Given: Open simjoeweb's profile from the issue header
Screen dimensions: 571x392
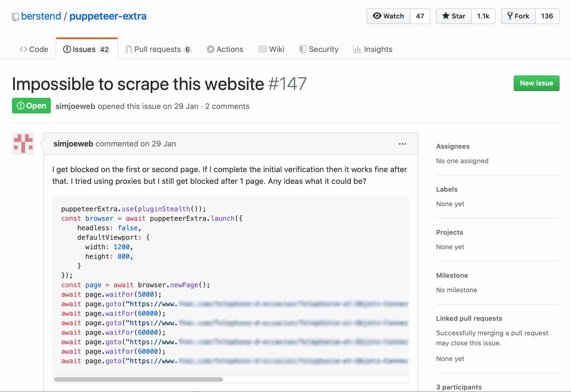Looking at the screenshot, I should coord(75,106).
